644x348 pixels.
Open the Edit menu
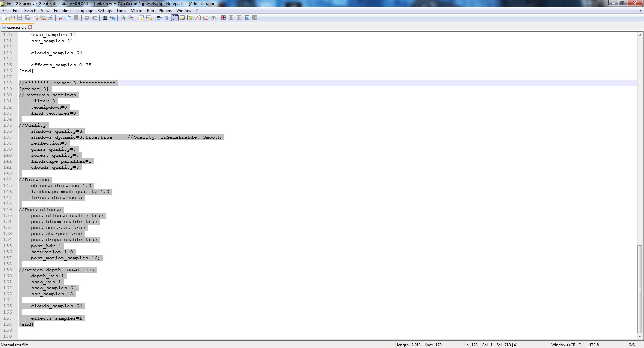[16, 11]
